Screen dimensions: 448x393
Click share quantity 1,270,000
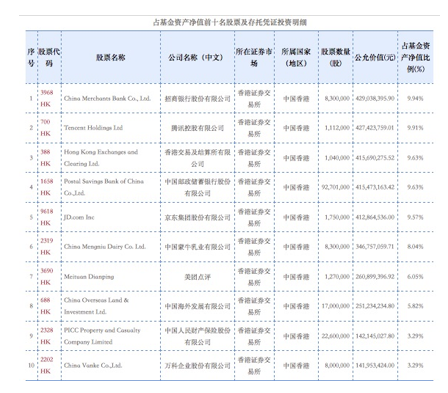(x=337, y=276)
